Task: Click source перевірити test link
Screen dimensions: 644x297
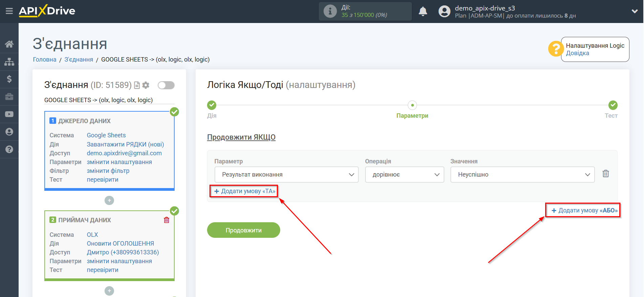Action: click(x=103, y=180)
